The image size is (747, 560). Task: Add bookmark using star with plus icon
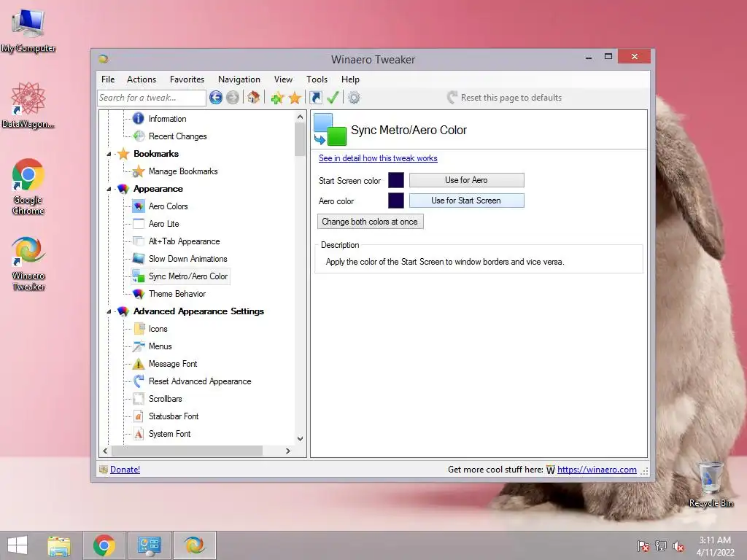[x=277, y=98]
